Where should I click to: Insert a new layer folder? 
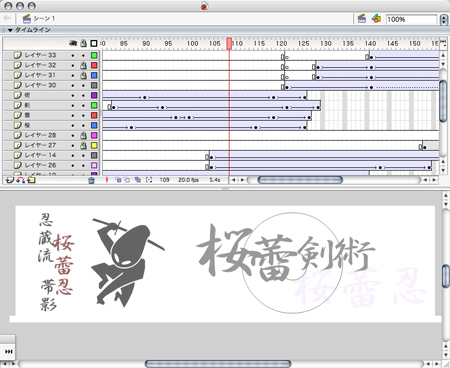point(31,180)
